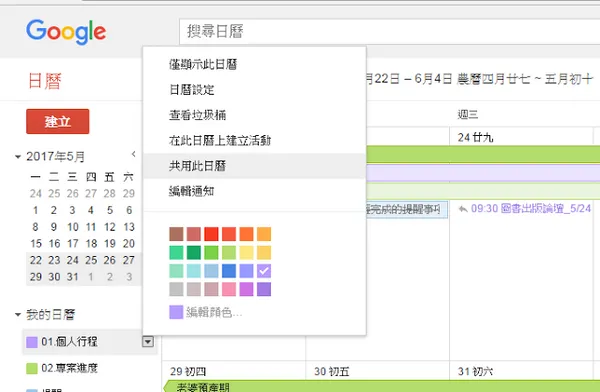The height and width of the screenshot is (392, 600).
Task: Select day 31 in the mini calendar
Action: point(73,277)
